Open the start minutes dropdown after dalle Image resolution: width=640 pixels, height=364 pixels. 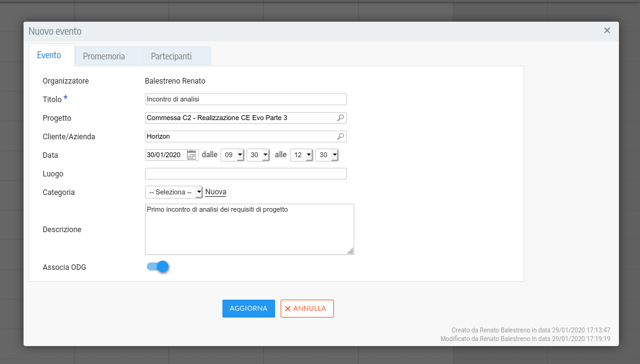[258, 155]
